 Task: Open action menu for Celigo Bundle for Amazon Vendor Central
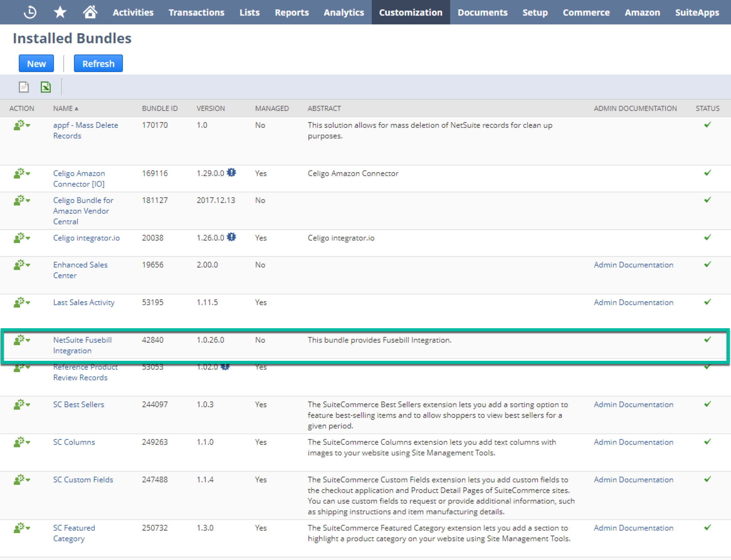pos(22,200)
